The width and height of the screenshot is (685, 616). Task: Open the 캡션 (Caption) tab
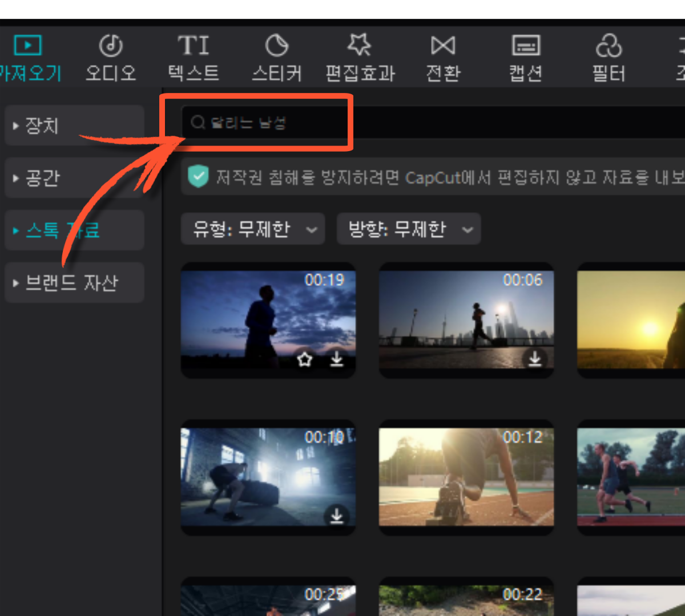526,58
